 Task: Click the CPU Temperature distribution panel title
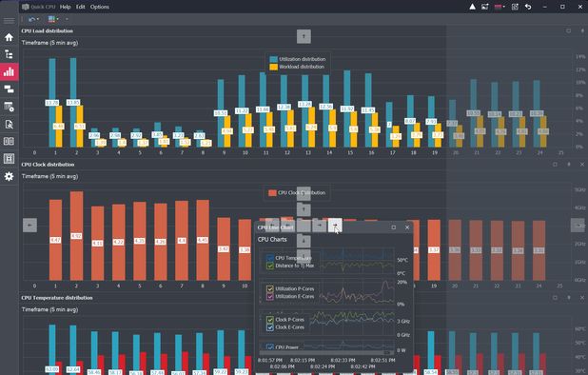point(57,298)
